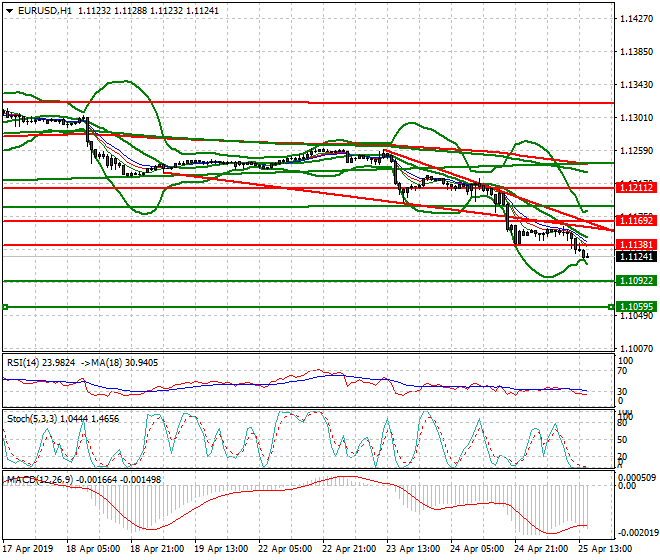Click the 24 Apr 05:00 time axis label

coord(477,549)
